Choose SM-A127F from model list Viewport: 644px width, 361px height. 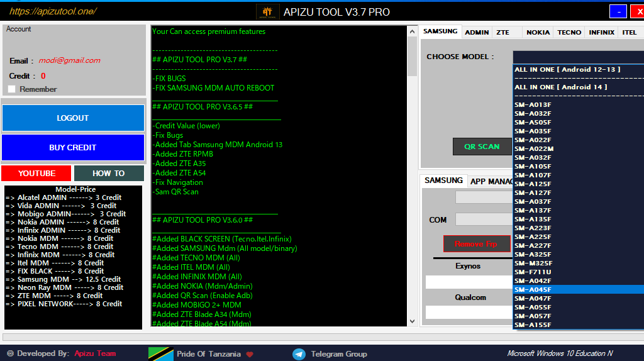click(x=579, y=192)
